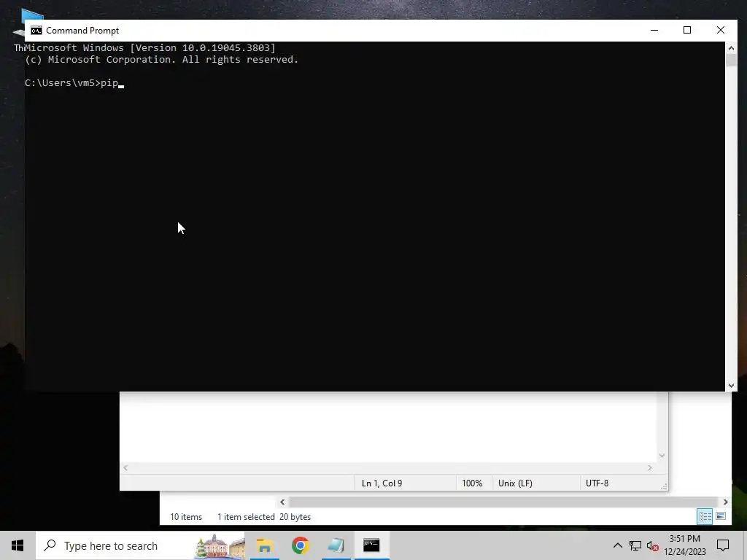Open the clock showing 3:51 PM

[x=684, y=545]
